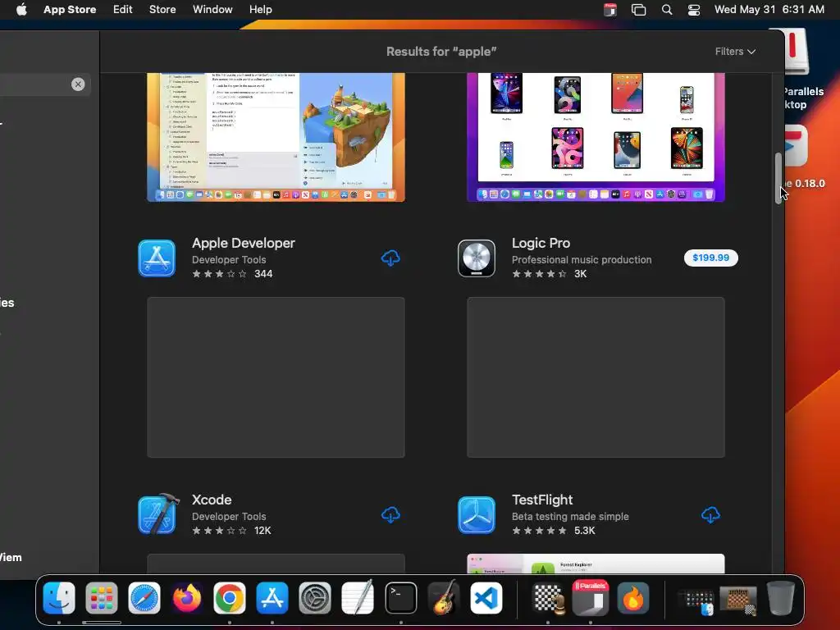This screenshot has height=630, width=840.
Task: Click Logic Pro subtitle Professional music production
Action: click(582, 260)
